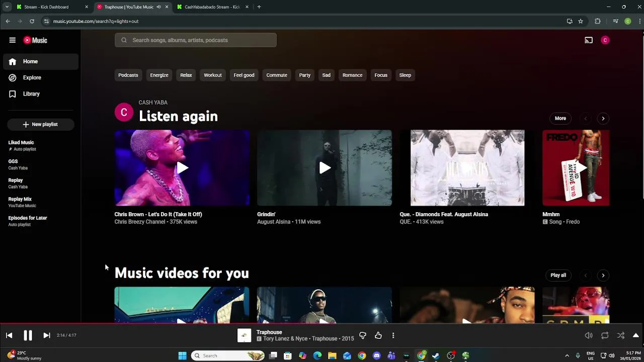Select the Commute chip
644x362 pixels.
[x=277, y=75]
